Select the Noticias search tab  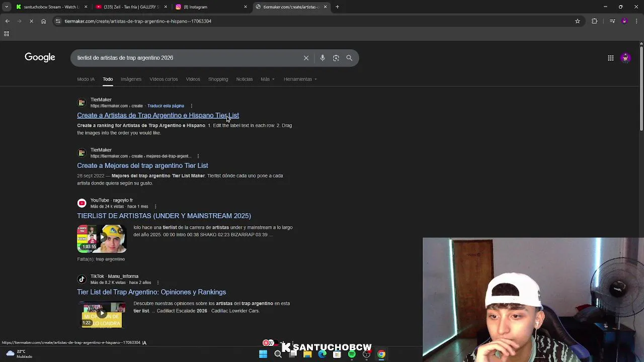(x=245, y=79)
